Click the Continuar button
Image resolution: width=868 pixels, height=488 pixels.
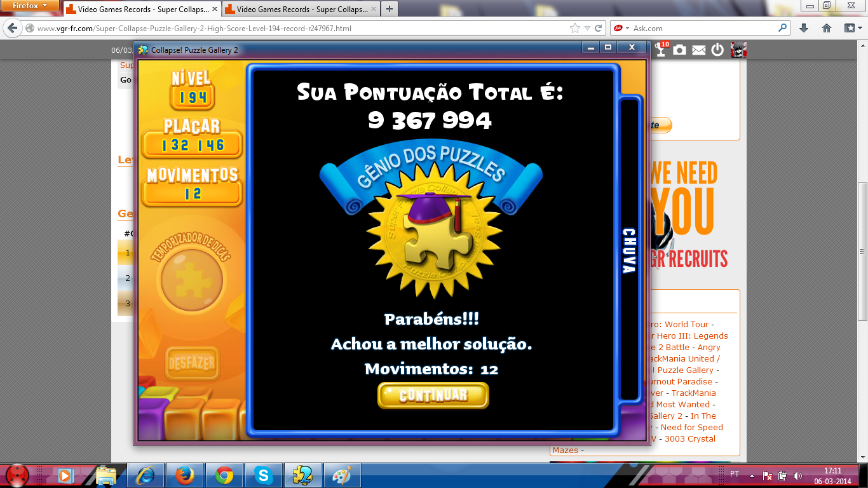(x=433, y=395)
